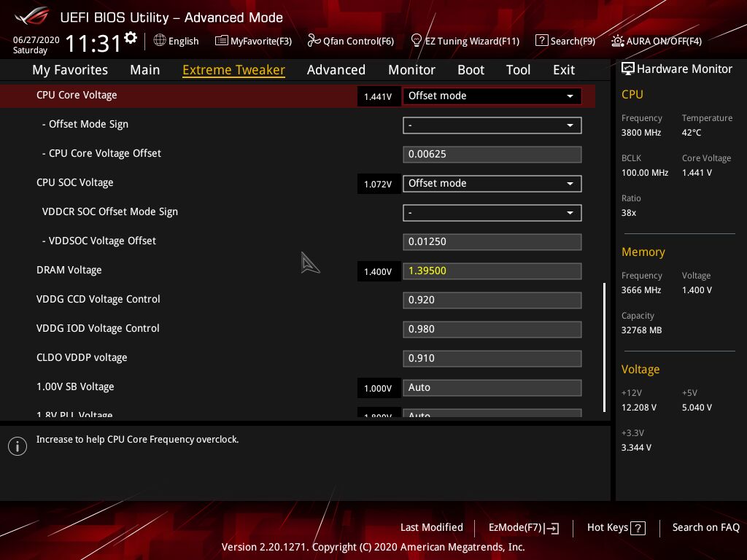Open the CPU Core Voltage mode dropdown
Screen dimensions: 747x560
click(x=492, y=96)
